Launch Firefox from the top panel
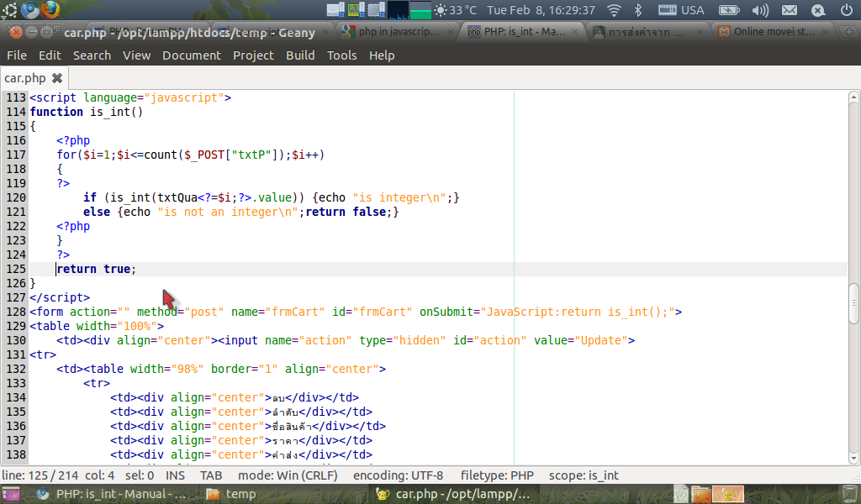Image resolution: width=861 pixels, height=504 pixels. point(50,9)
